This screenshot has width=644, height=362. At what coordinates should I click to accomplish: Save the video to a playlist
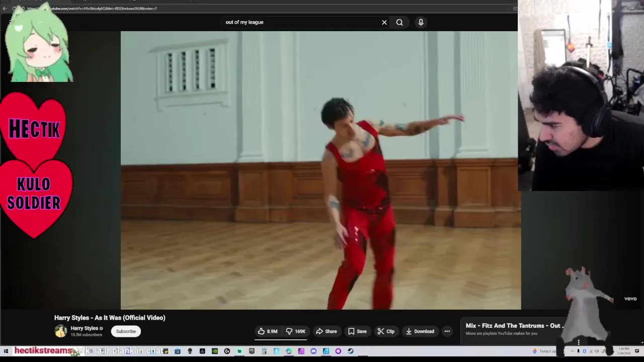coord(357,331)
